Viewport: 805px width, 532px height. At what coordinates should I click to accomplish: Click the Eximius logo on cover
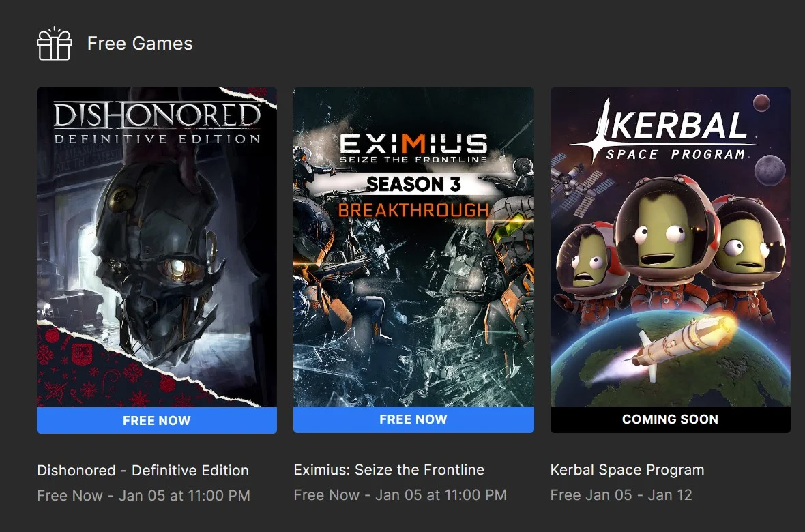pos(413,148)
